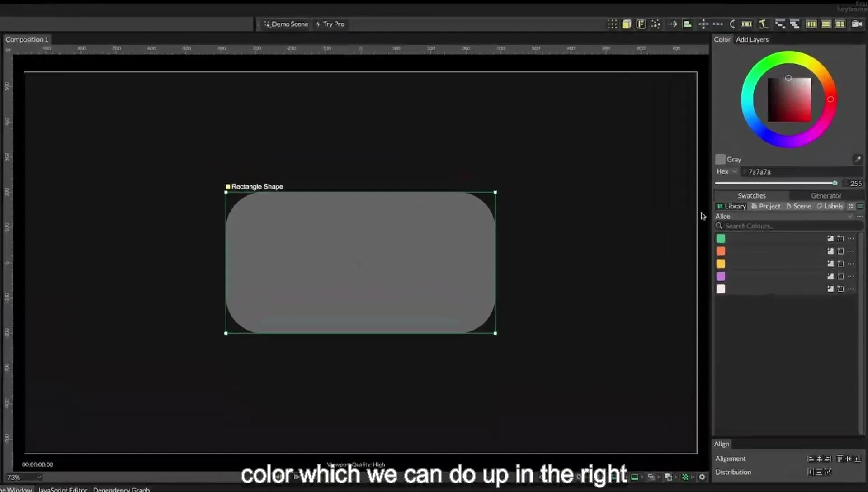The width and height of the screenshot is (868, 492).
Task: Click the first icon on green swatch row
Action: click(x=830, y=238)
